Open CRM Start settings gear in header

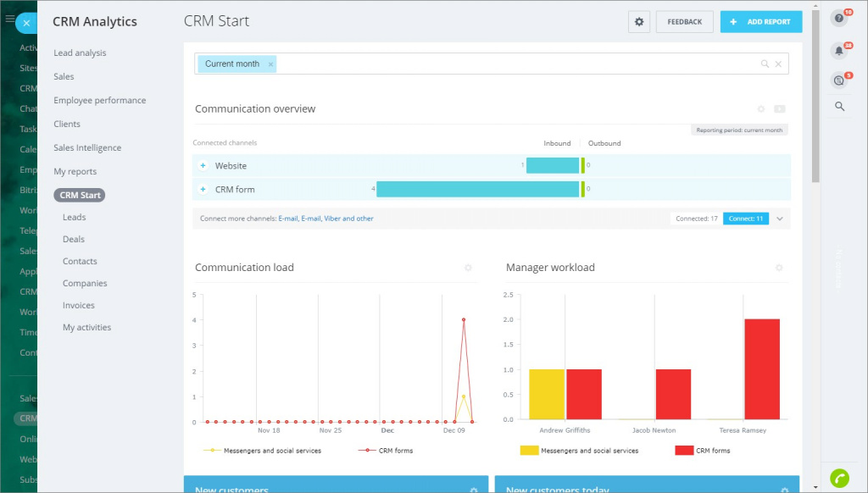(x=639, y=22)
